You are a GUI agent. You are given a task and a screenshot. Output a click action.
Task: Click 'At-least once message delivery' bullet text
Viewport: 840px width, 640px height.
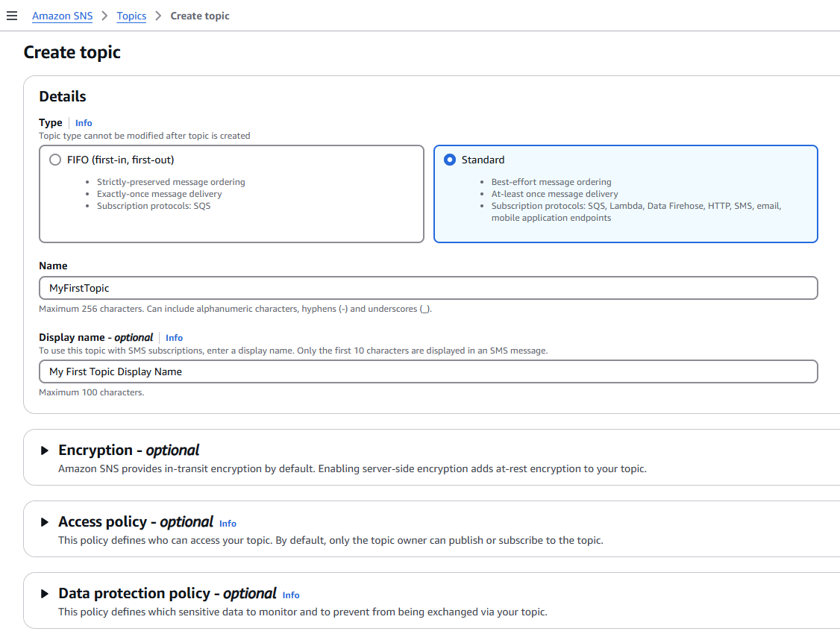pos(554,194)
